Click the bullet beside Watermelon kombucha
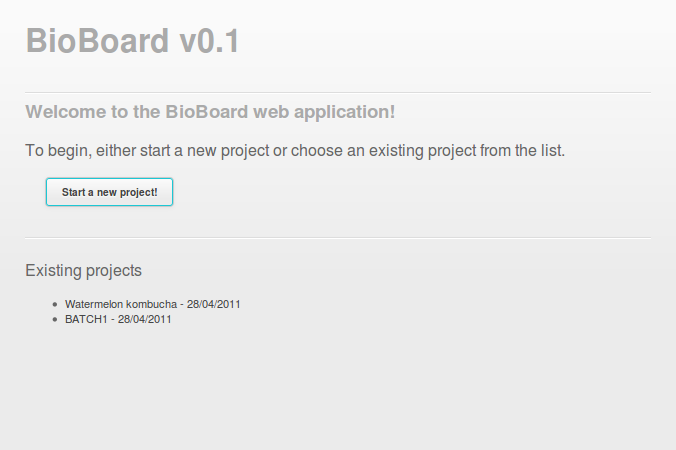This screenshot has height=450, width=676. [x=54, y=304]
